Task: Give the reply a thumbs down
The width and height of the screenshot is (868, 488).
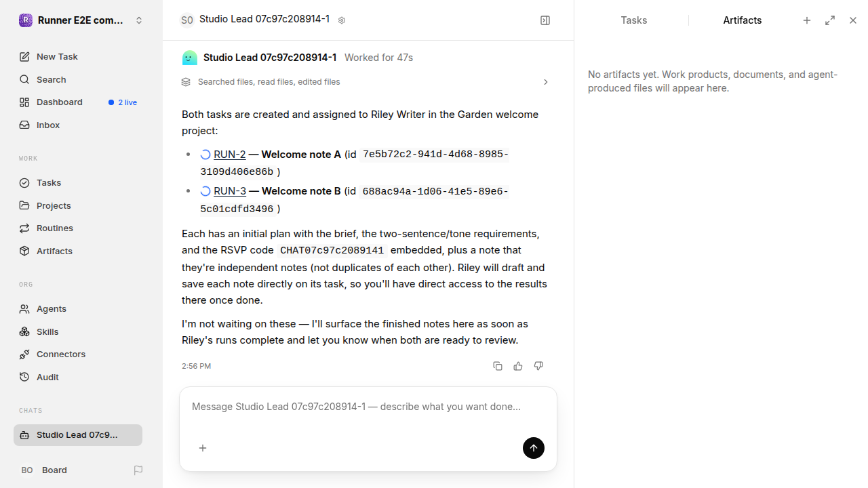Action: (538, 366)
